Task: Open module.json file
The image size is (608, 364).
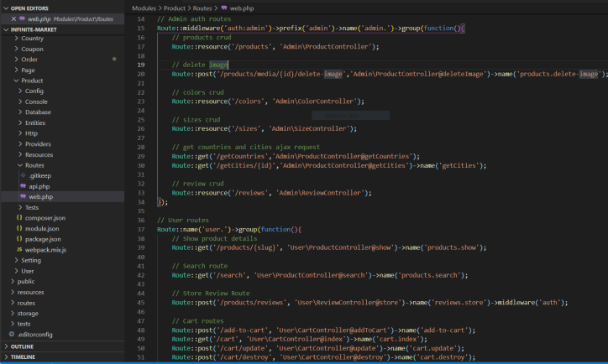Action: (42, 228)
